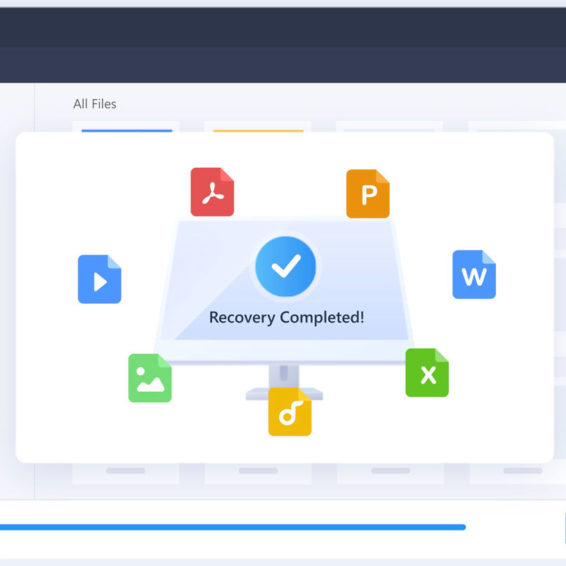Click the Recovery Completed! message
Viewport: 566px width, 566px height.
coord(287,318)
